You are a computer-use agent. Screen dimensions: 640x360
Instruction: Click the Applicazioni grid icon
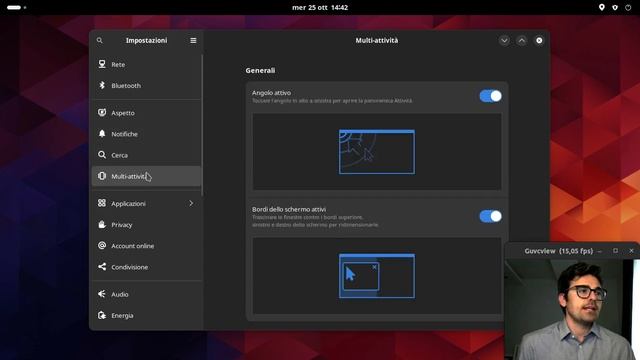pyautogui.click(x=102, y=203)
